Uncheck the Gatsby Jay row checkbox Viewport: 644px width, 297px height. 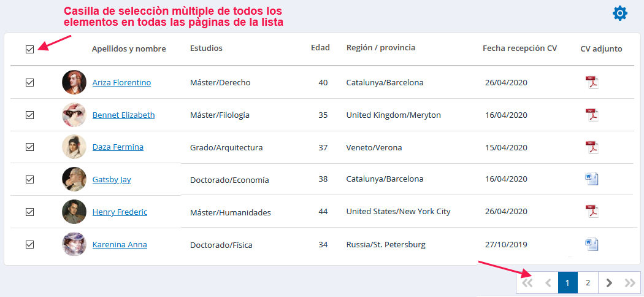point(29,180)
